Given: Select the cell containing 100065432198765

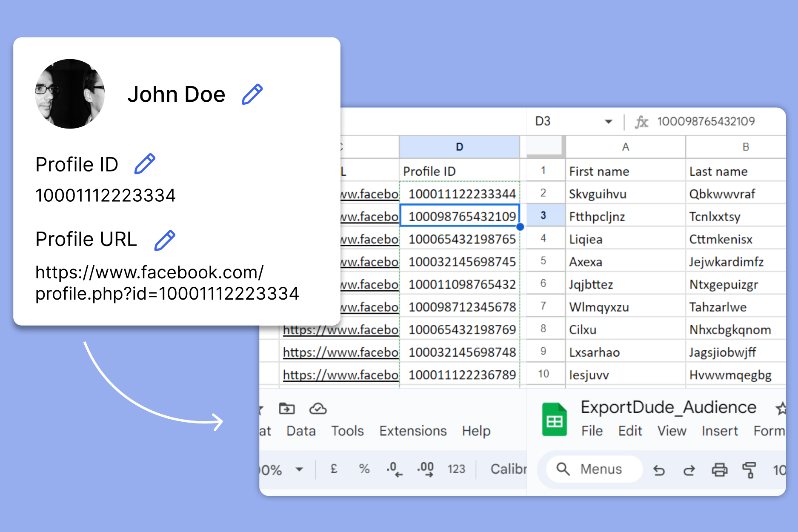Looking at the screenshot, I should (x=462, y=239).
